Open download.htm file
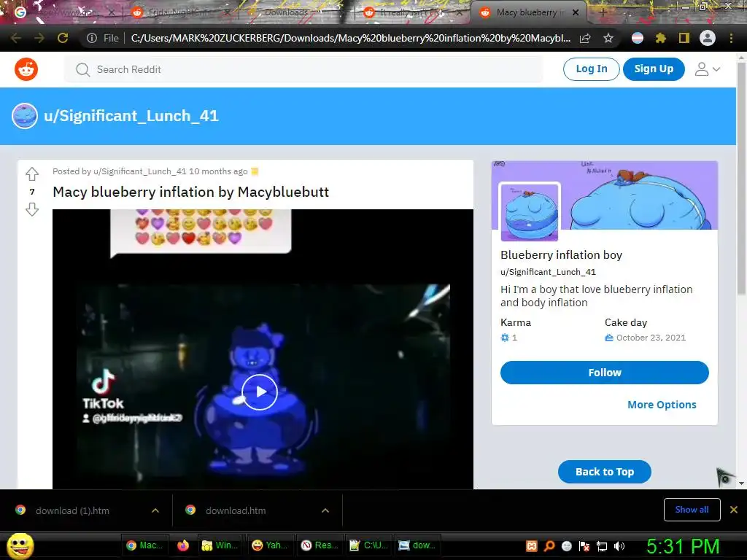 point(236,510)
